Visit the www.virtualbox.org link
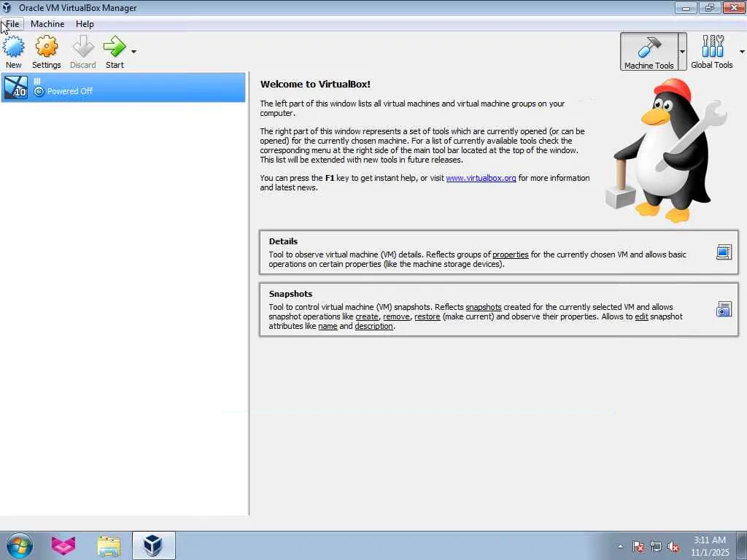 pos(481,178)
